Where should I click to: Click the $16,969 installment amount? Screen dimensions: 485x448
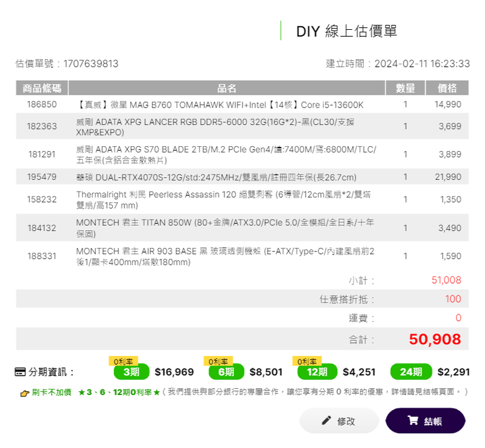[x=174, y=372]
